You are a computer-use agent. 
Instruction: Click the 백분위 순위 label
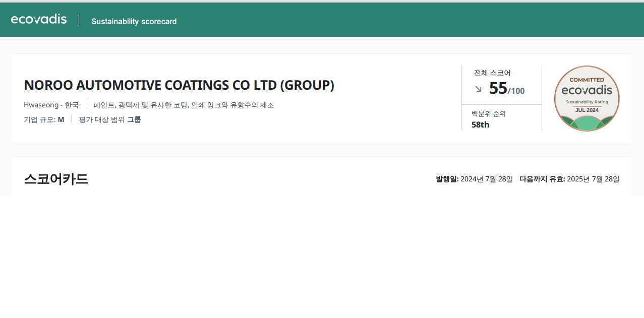pos(488,114)
